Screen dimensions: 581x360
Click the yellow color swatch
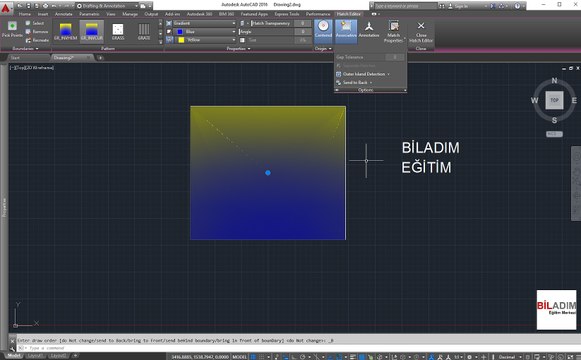pos(181,40)
